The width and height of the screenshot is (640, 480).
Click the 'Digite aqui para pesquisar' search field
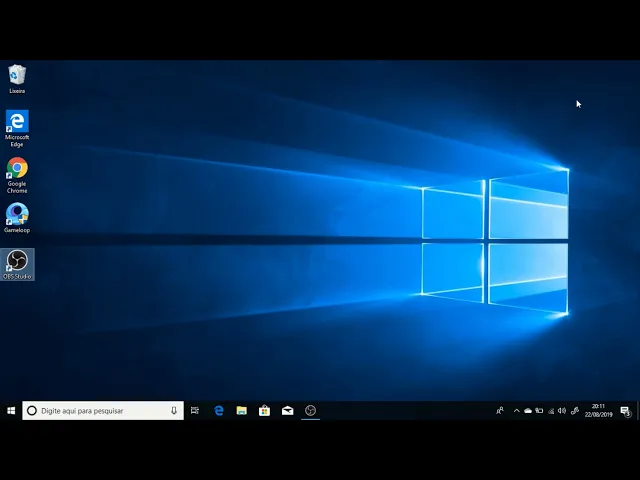click(x=103, y=411)
